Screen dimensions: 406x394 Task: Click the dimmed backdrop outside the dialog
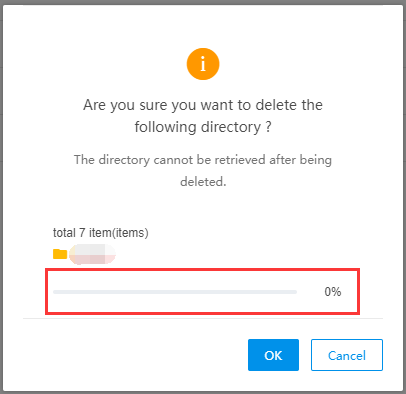click(x=1, y=200)
